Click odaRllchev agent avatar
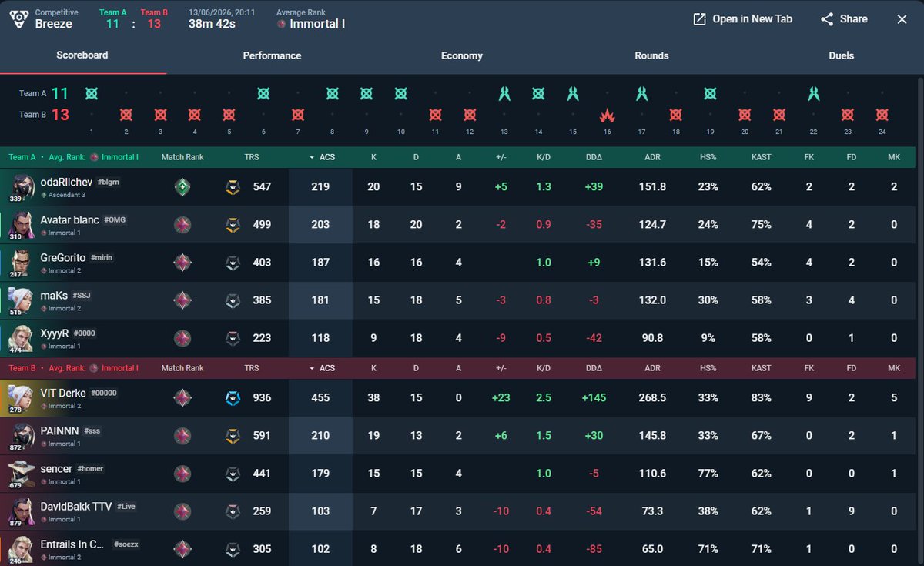This screenshot has height=566, width=924. (22, 187)
